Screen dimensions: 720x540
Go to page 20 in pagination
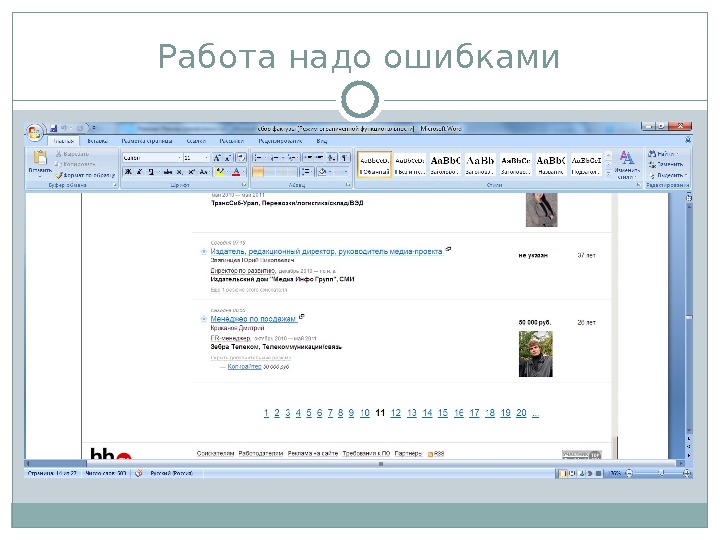click(521, 413)
